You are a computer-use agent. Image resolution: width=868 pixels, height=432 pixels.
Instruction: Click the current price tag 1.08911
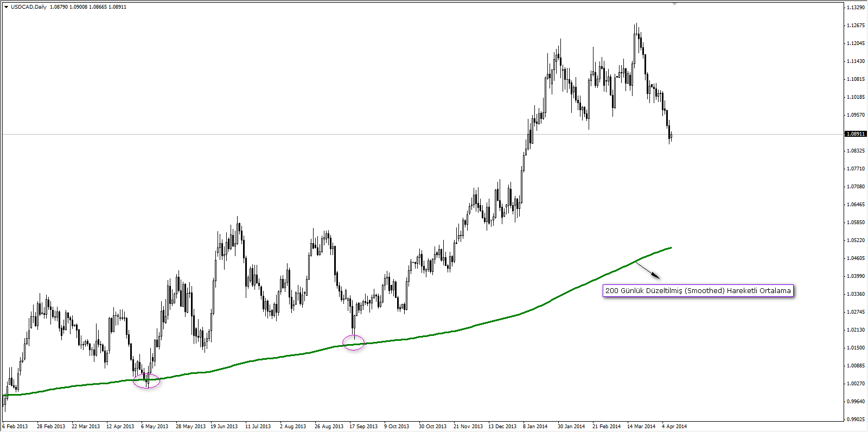856,134
